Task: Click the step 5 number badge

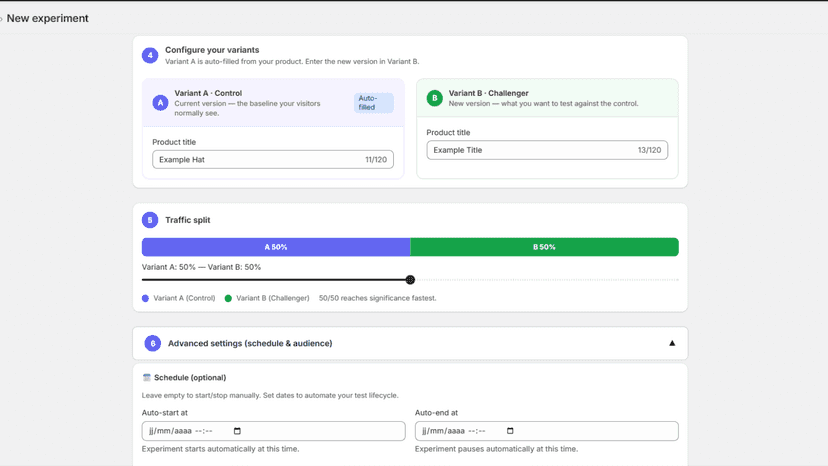Action: 150,220
